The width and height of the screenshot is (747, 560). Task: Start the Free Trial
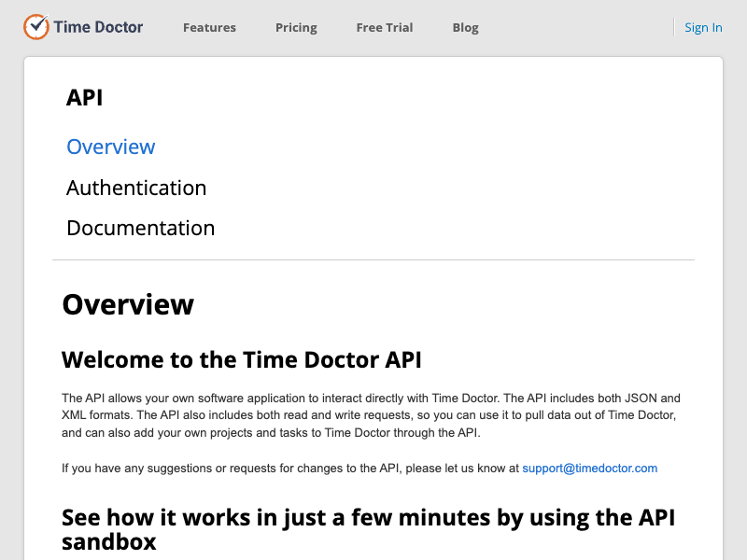[385, 28]
